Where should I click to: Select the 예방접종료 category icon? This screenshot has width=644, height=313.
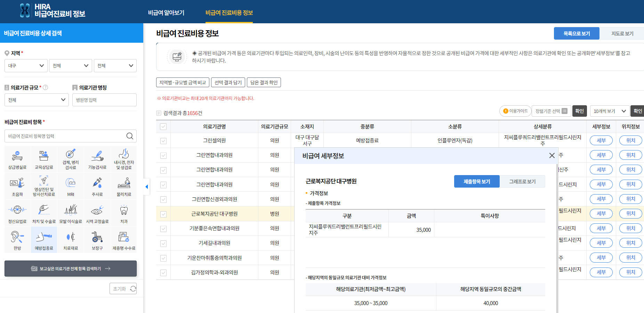44,239
